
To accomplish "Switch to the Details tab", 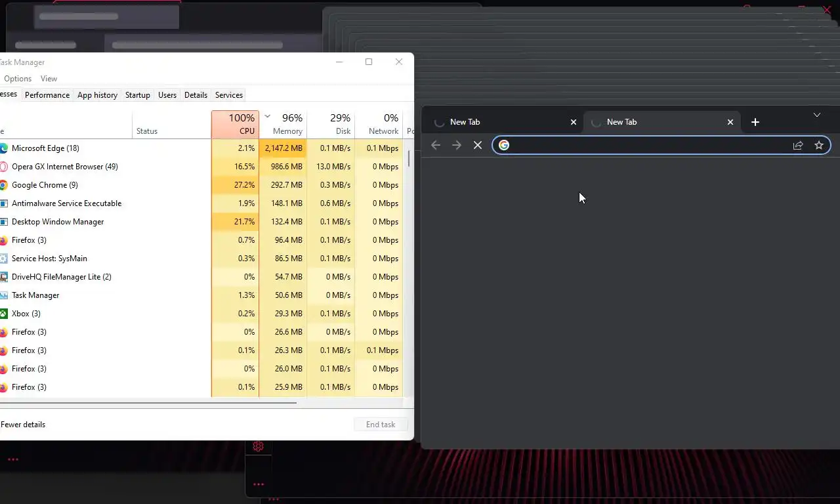I will click(196, 95).
